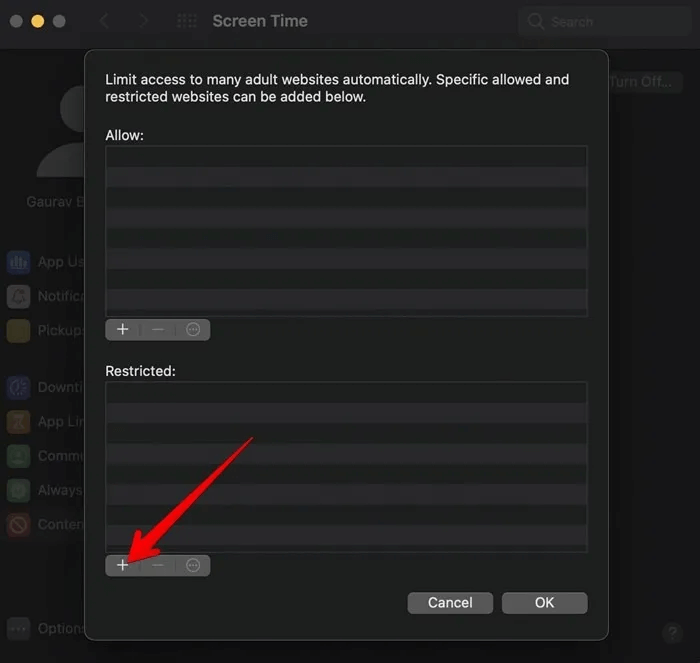Add a website to the Restricted list
This screenshot has width=700, height=663.
(x=122, y=565)
